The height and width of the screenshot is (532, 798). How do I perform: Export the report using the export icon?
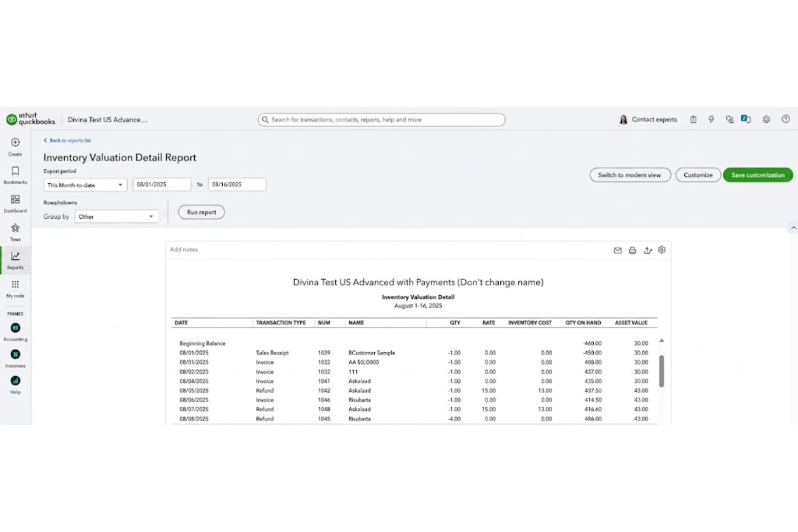coord(648,250)
